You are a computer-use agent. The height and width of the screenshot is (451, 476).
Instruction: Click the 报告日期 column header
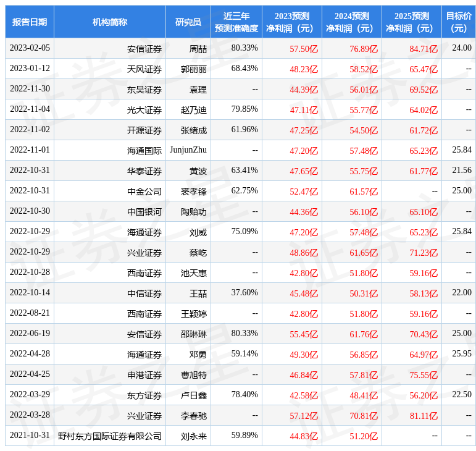(x=30, y=22)
